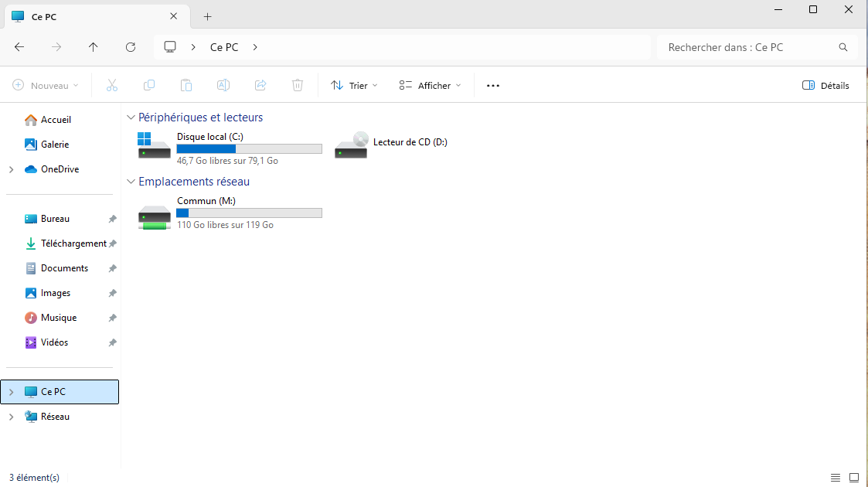Viewport: 868px width, 487px height.
Task: Go up one folder level arrow
Action: click(x=93, y=47)
